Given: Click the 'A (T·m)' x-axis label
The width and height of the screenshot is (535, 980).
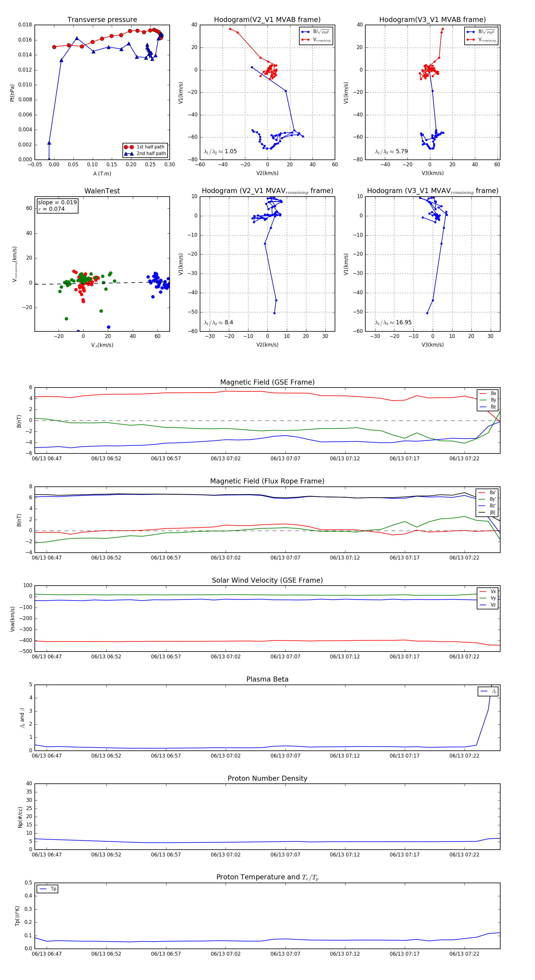Looking at the screenshot, I should [102, 173].
